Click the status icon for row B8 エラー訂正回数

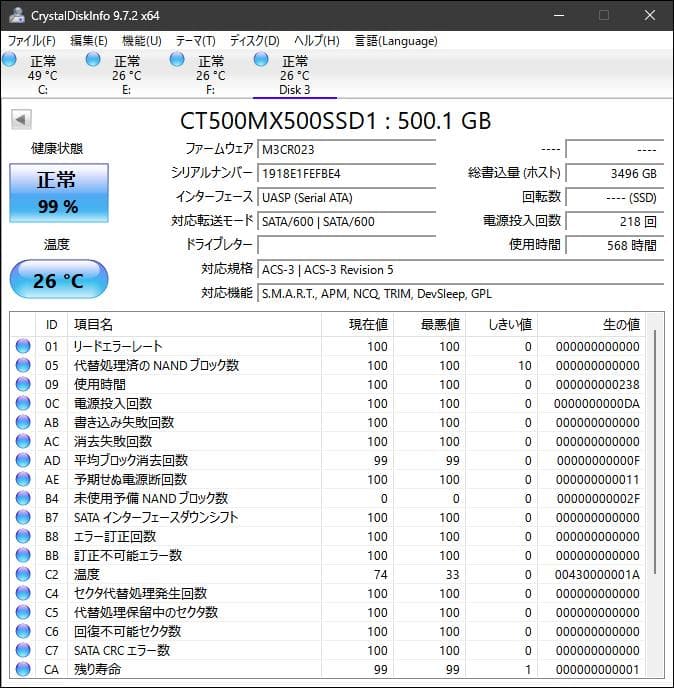pos(23,536)
